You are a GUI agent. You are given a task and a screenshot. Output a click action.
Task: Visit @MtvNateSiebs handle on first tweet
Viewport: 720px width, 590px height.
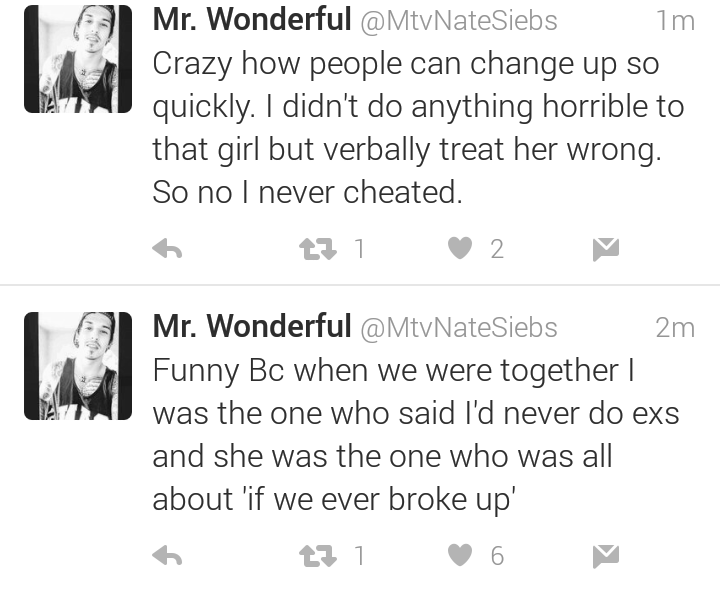[459, 21]
